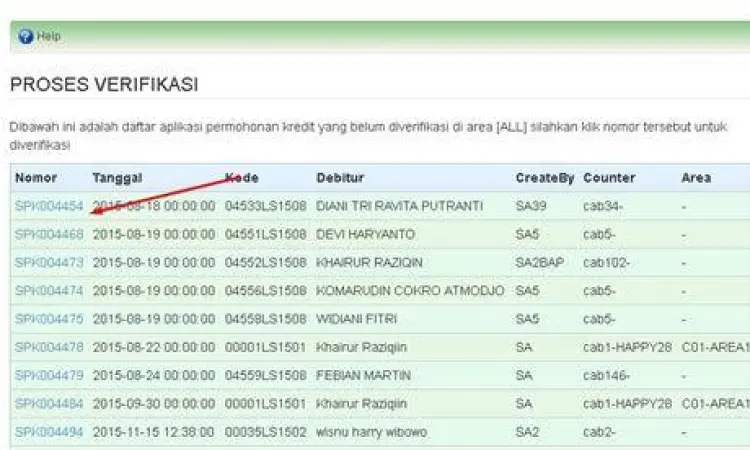
Task: Open application SPK004494
Action: (49, 432)
